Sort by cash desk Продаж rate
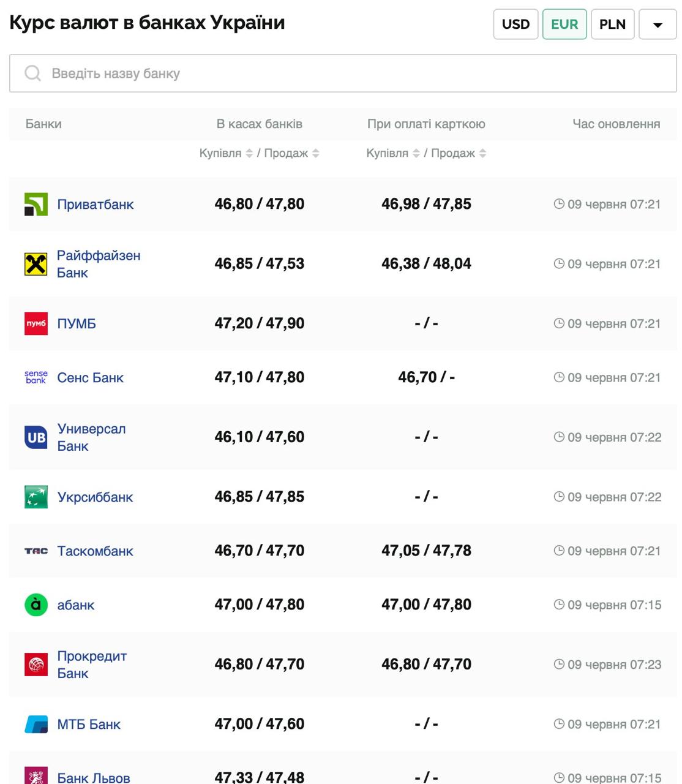The width and height of the screenshot is (682, 784). 316,153
